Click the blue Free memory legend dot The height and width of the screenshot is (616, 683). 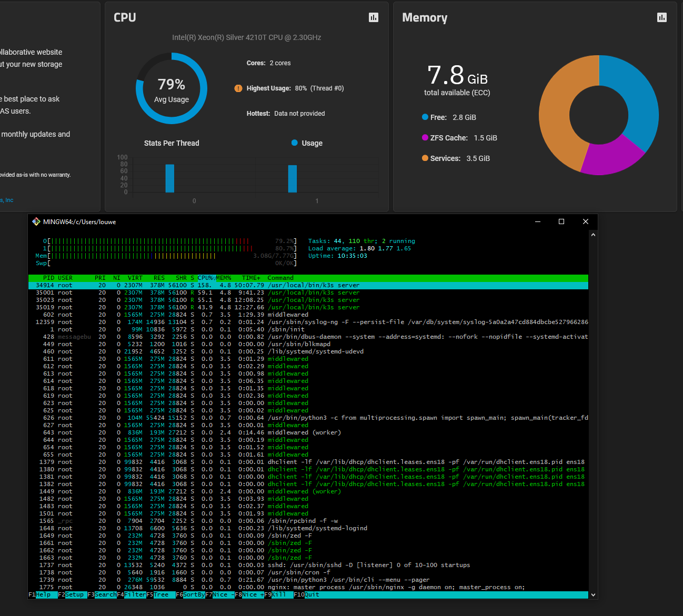(425, 117)
